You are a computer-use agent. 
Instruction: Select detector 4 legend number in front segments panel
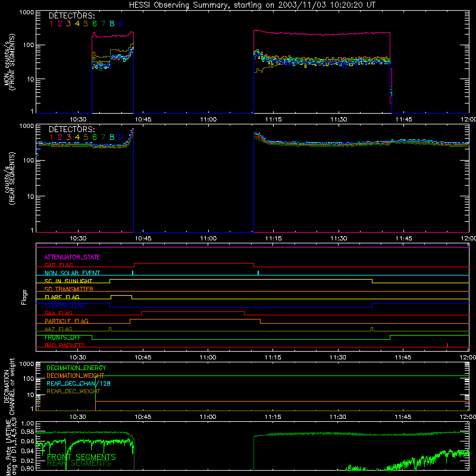click(x=77, y=24)
